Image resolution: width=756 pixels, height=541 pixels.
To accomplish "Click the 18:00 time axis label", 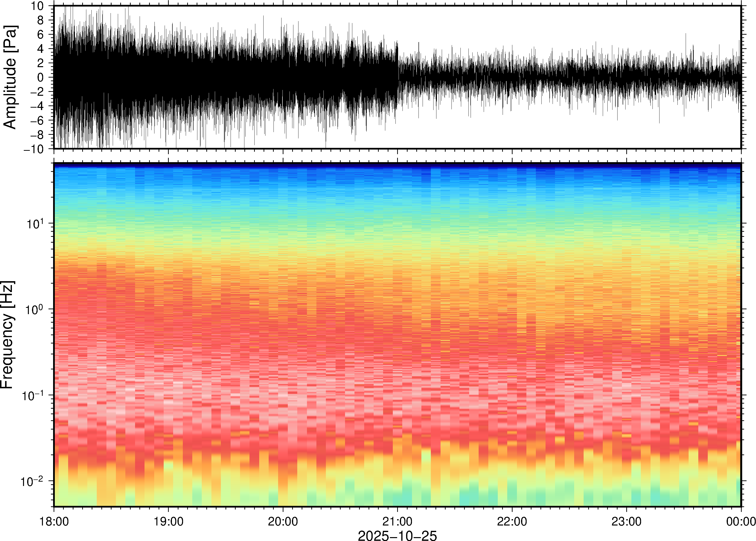I will pos(54,521).
